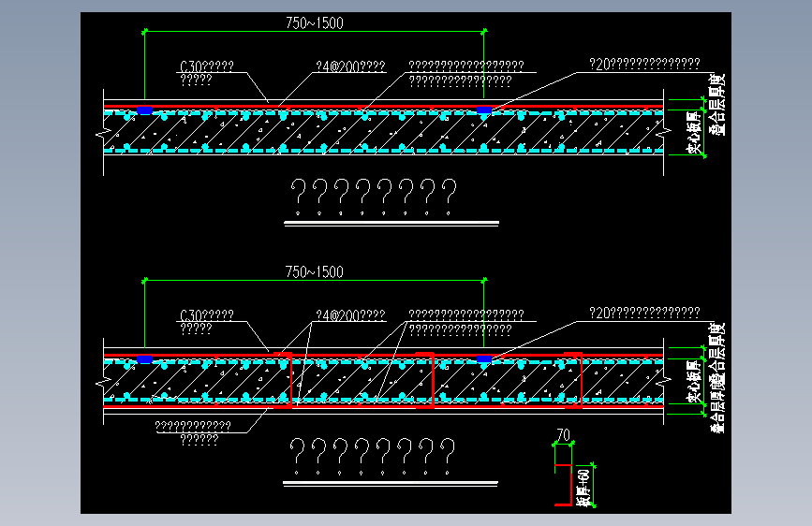Select the 750~1500 dimension text in upper section
The image size is (812, 526).
pyautogui.click(x=315, y=22)
